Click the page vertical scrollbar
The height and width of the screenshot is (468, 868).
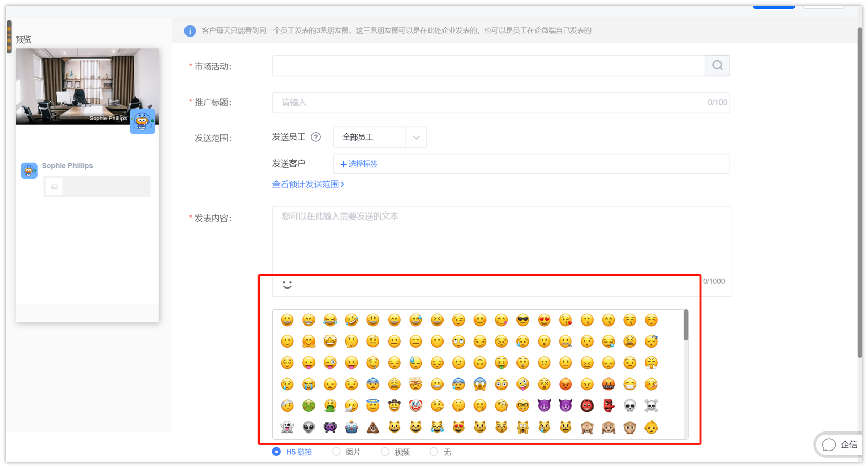click(860, 193)
